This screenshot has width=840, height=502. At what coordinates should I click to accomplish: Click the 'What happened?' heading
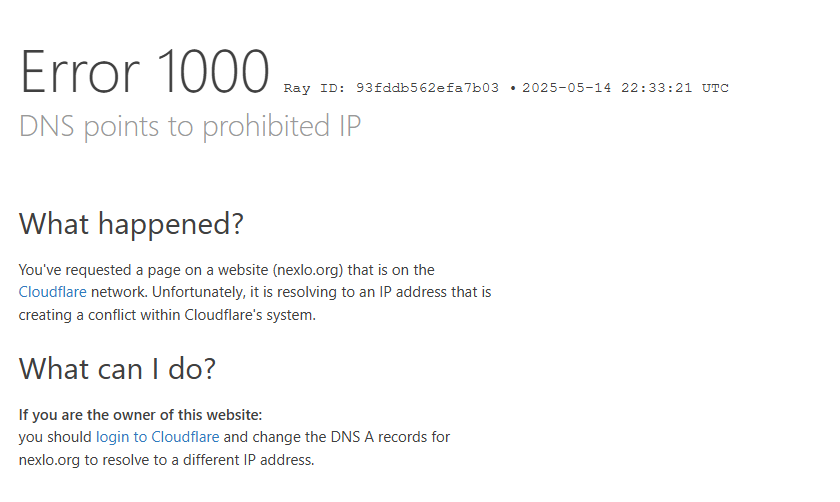coord(131,224)
